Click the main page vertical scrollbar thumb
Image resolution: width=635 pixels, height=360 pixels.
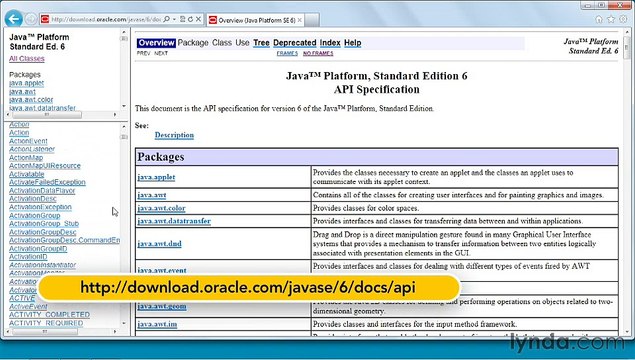pyautogui.click(x=626, y=48)
